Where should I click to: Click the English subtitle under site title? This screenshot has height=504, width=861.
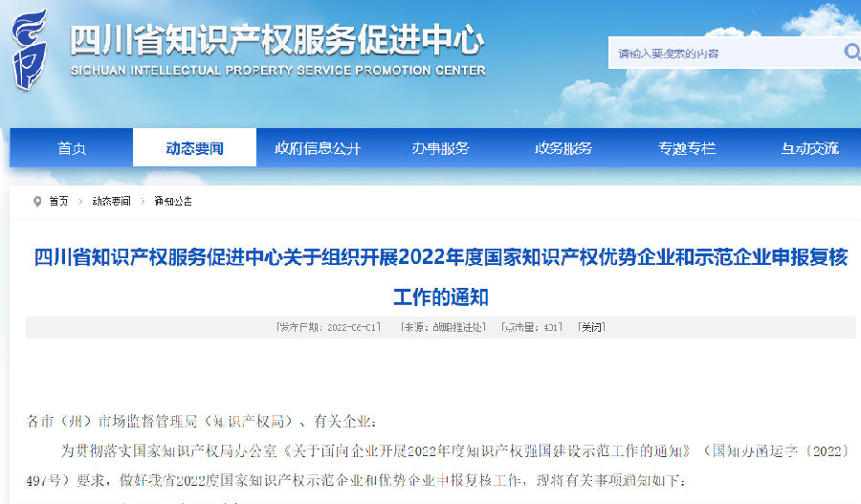pyautogui.click(x=277, y=71)
